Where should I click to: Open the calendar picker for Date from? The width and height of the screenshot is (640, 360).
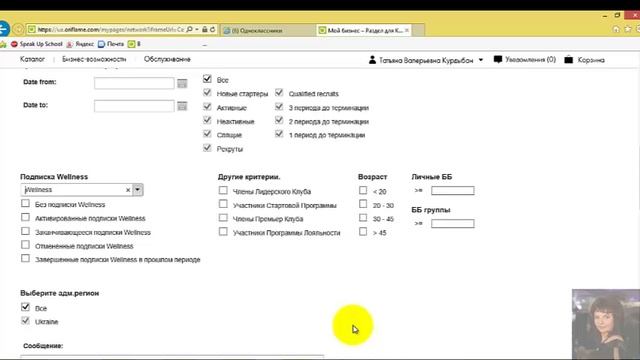pos(182,83)
